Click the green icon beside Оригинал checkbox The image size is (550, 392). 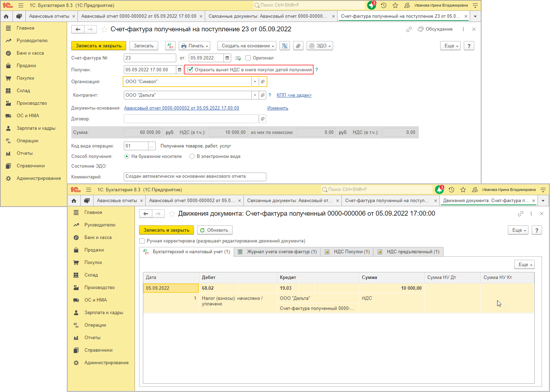(238, 58)
